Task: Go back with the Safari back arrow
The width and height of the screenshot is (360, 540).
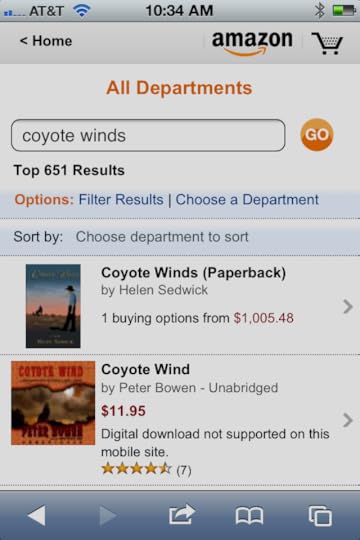Action: pyautogui.click(x=37, y=516)
